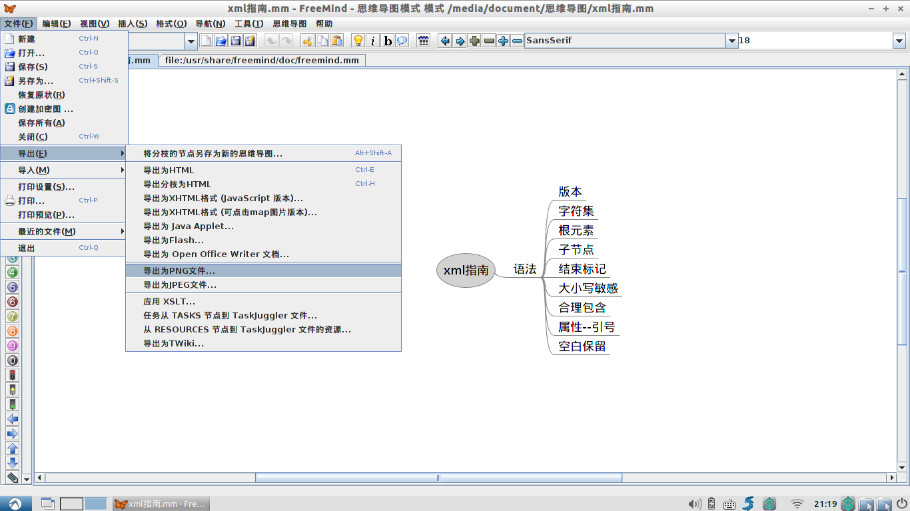The height and width of the screenshot is (511, 910).
Task: Click the blue right arrow toolbar icon
Action: [460, 40]
